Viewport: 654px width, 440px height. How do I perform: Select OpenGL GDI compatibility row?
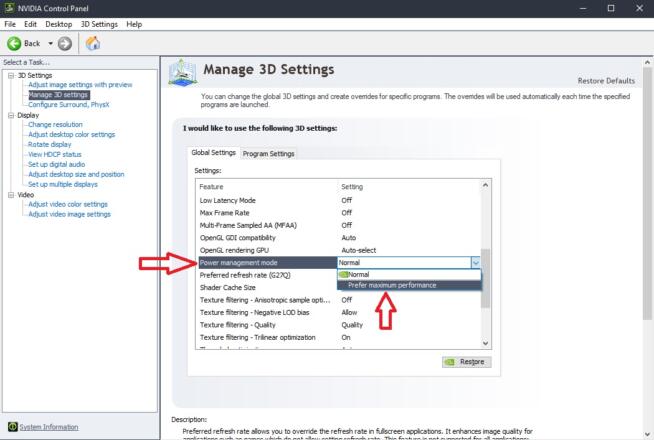(x=338, y=238)
